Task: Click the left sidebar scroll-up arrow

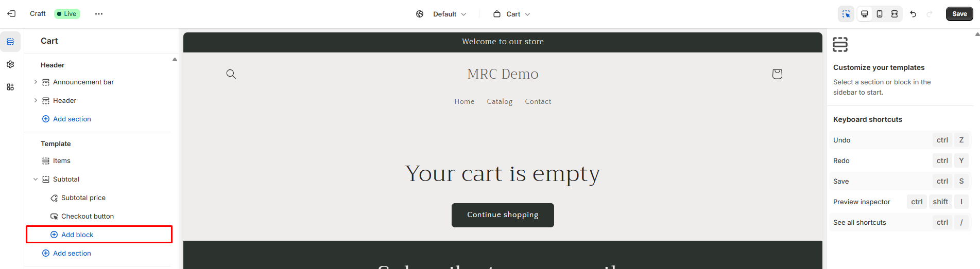Action: (x=175, y=60)
